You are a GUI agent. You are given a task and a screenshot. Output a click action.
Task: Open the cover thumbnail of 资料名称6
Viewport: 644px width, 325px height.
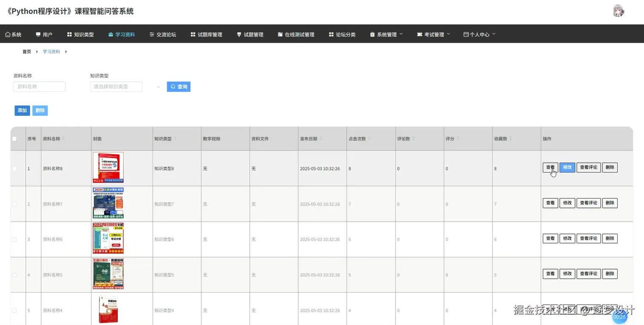pos(108,239)
